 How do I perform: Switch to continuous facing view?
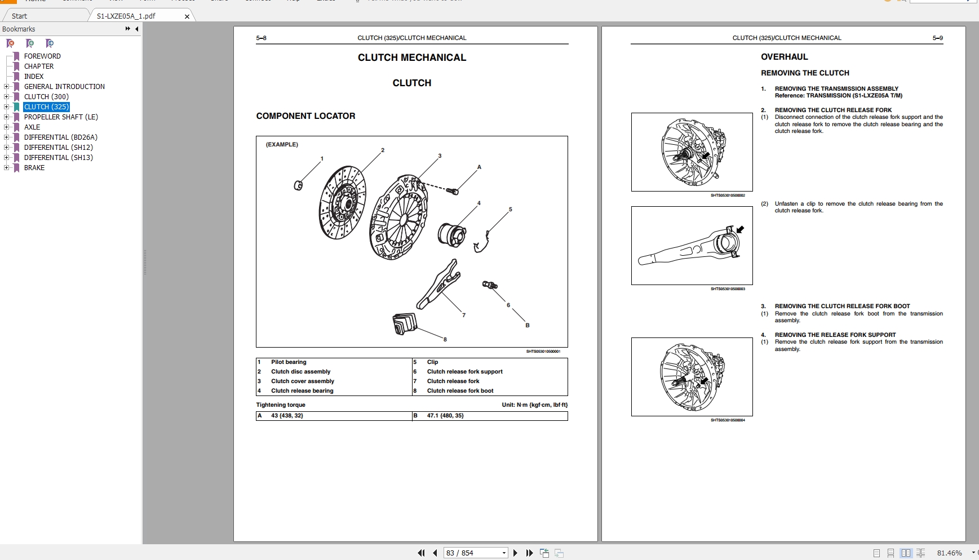click(x=920, y=553)
